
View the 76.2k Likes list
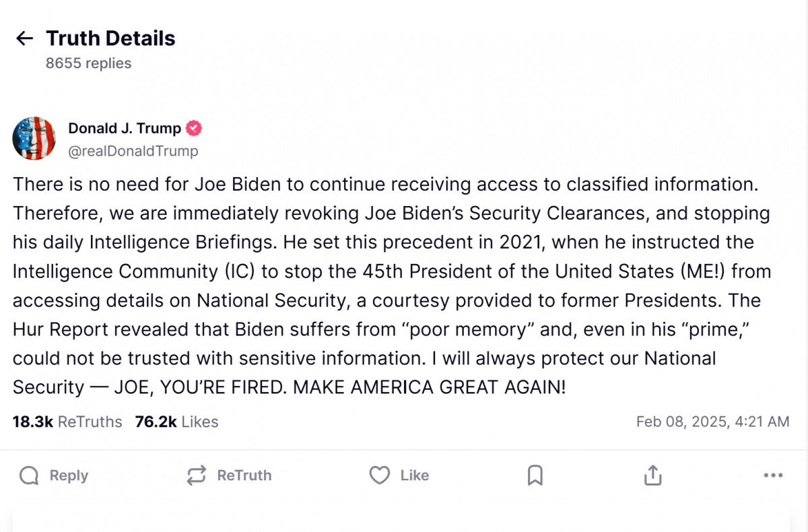click(x=176, y=422)
